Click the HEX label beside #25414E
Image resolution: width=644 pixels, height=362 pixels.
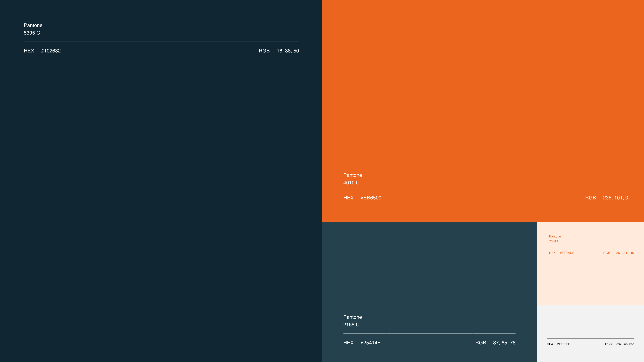(348, 343)
